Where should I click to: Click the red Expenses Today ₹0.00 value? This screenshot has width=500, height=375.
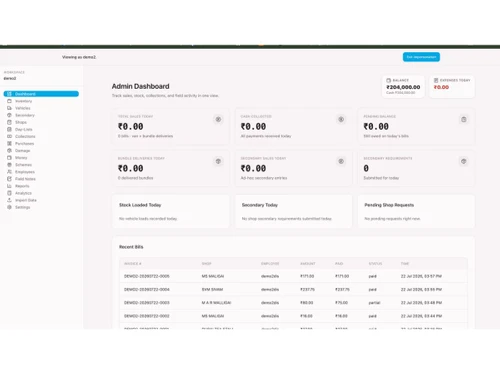(441, 87)
